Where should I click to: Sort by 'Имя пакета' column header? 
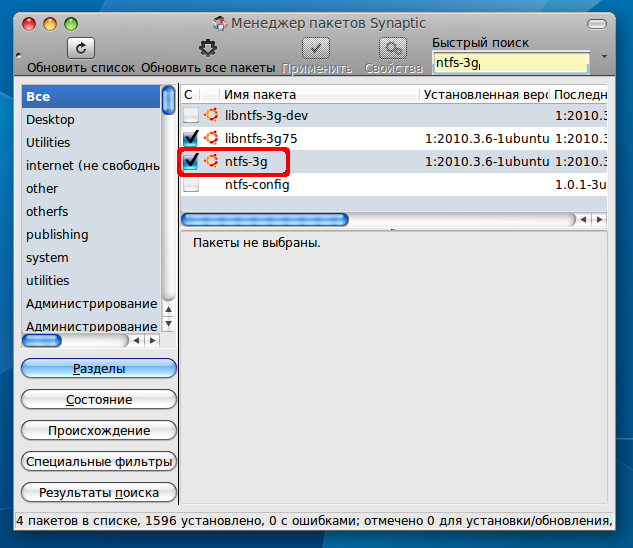319,94
